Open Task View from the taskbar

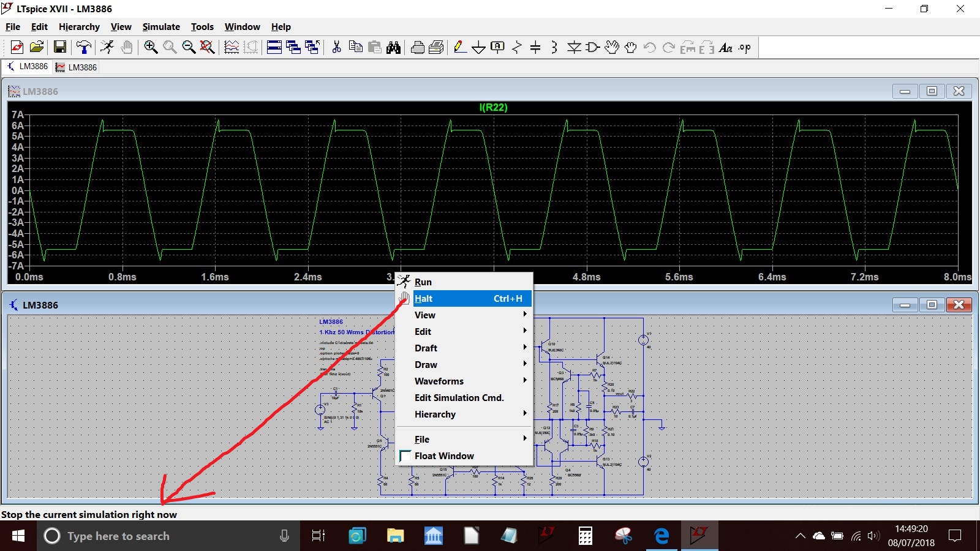318,536
